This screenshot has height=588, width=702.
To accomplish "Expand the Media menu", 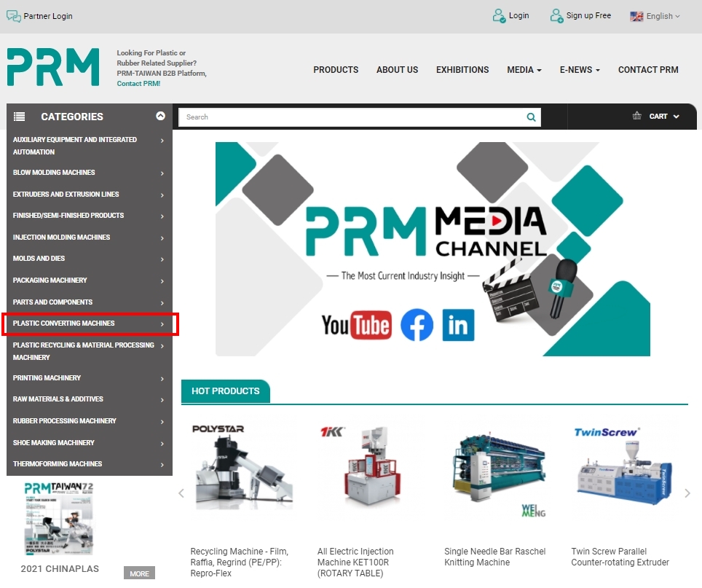I will [524, 70].
